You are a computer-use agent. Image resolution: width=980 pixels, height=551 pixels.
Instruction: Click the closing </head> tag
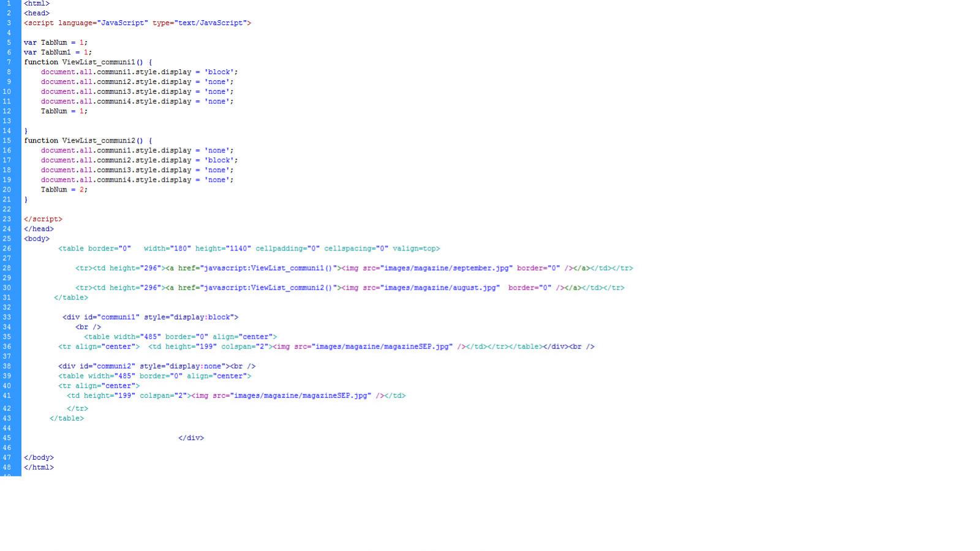click(39, 229)
